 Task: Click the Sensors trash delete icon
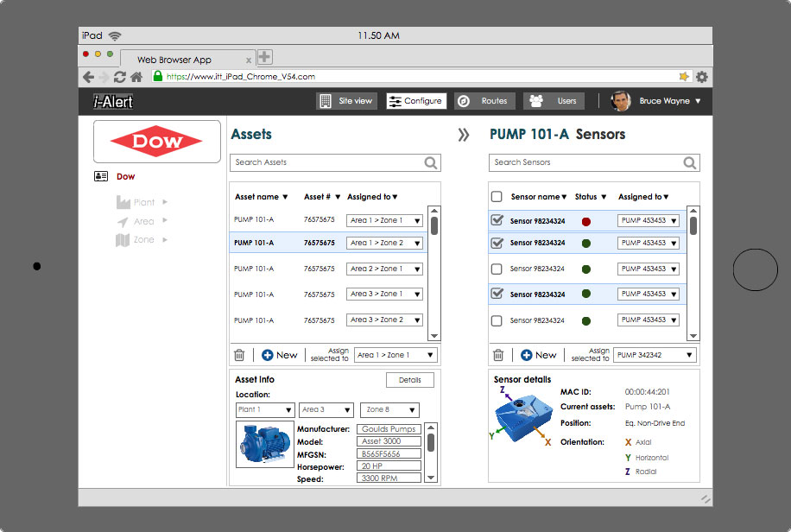coord(498,355)
